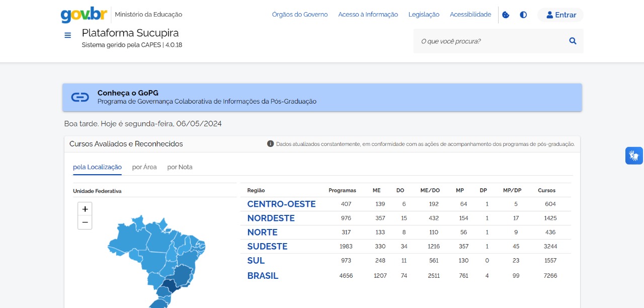
Task: Open the SUDESTE region link
Action: (267, 246)
